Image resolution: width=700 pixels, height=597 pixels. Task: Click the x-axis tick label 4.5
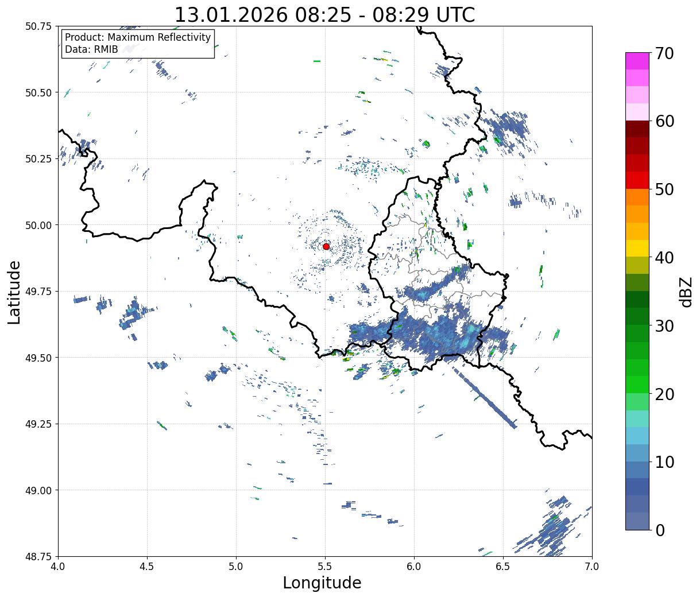[147, 566]
